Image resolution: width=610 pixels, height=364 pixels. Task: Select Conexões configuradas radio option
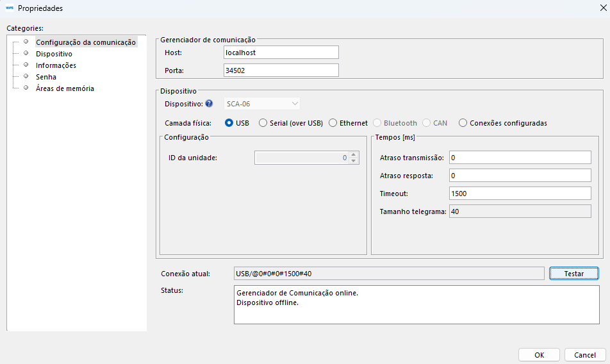[463, 123]
